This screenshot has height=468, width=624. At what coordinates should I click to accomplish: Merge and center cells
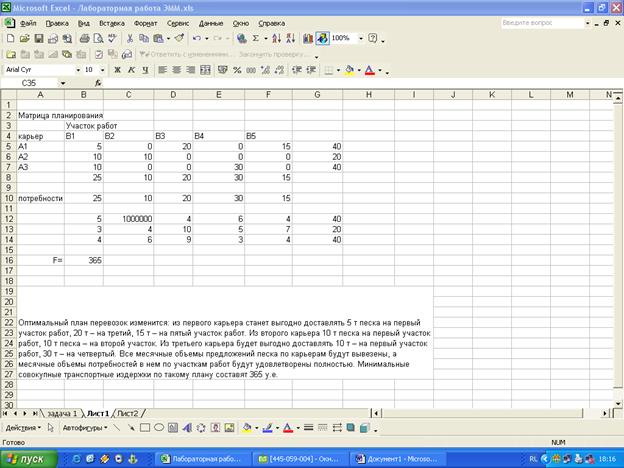(205, 70)
